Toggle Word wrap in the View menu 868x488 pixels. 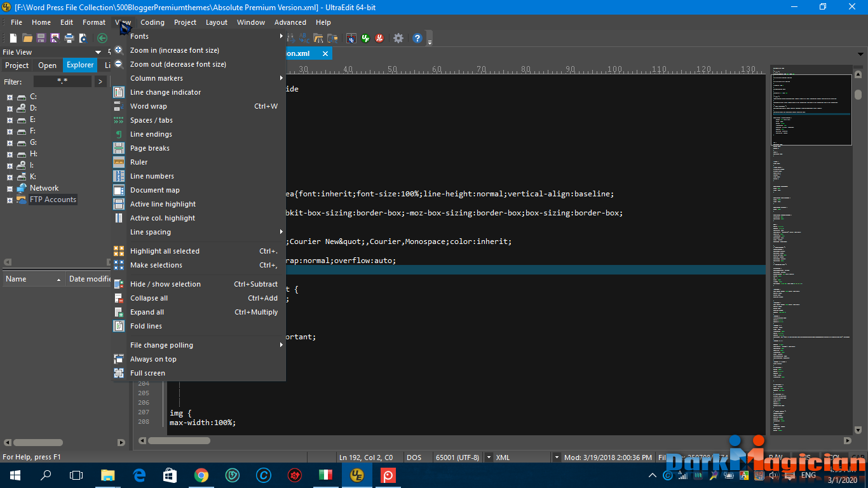[x=198, y=106]
